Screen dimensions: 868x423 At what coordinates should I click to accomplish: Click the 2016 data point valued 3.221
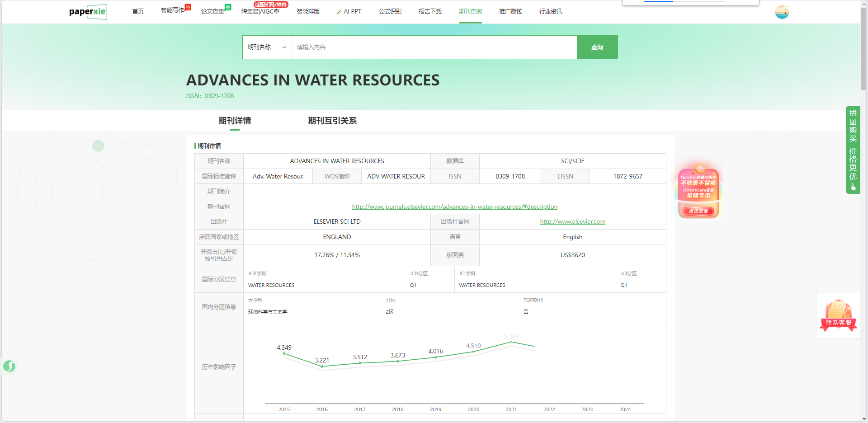point(322,367)
